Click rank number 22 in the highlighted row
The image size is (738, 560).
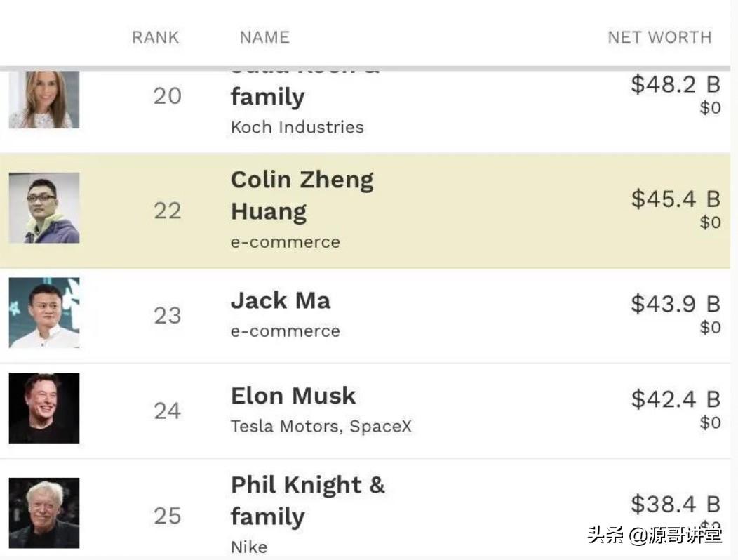(168, 210)
